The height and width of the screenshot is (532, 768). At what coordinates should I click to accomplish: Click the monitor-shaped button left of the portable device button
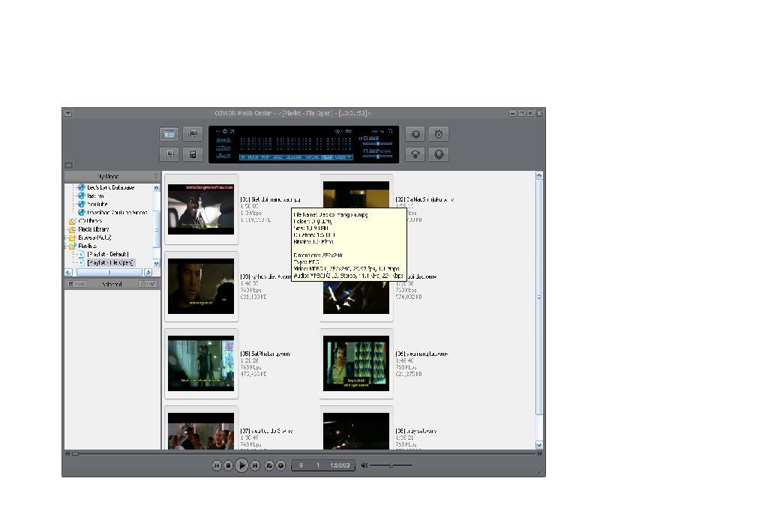point(169,154)
